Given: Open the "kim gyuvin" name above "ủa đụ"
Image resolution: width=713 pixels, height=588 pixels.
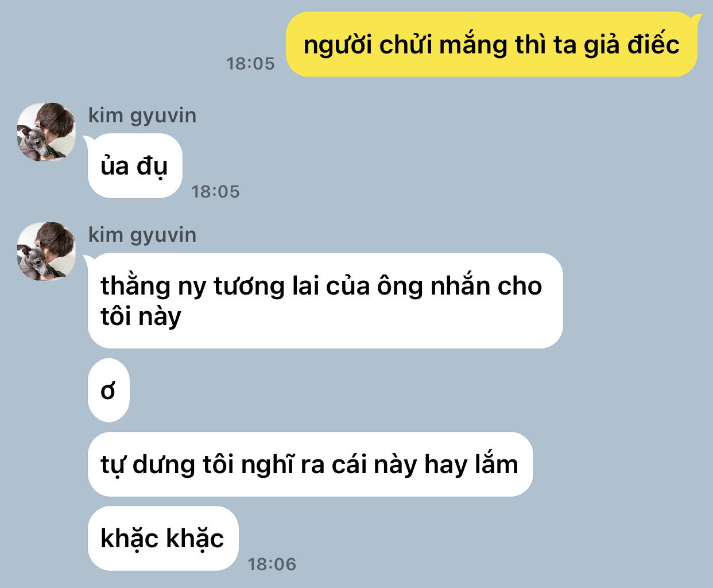Looking at the screenshot, I should (142, 115).
